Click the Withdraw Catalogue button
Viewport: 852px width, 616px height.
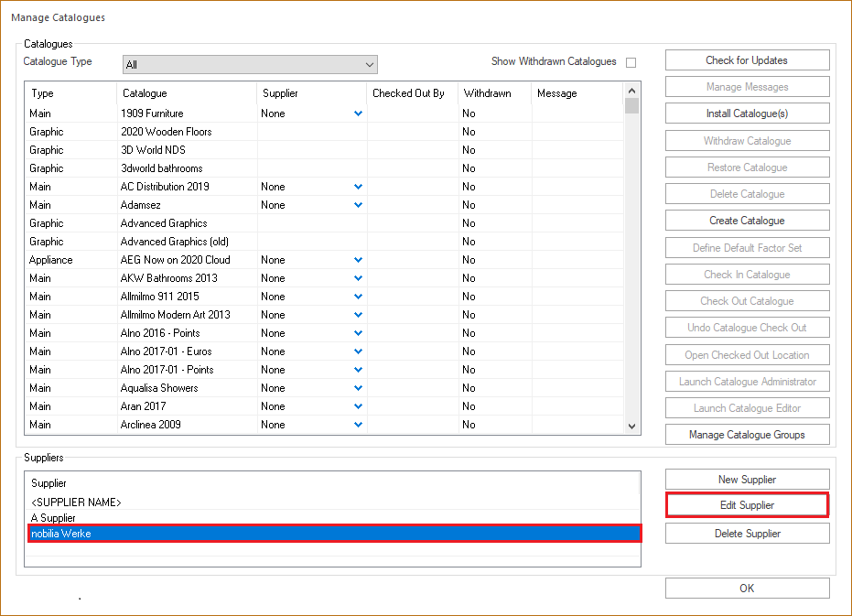tap(747, 141)
